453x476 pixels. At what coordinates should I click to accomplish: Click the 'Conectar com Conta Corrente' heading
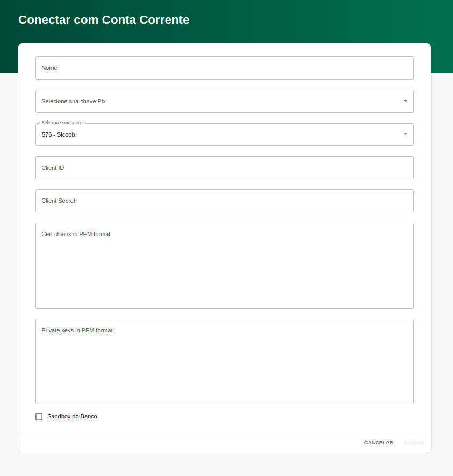click(x=104, y=20)
